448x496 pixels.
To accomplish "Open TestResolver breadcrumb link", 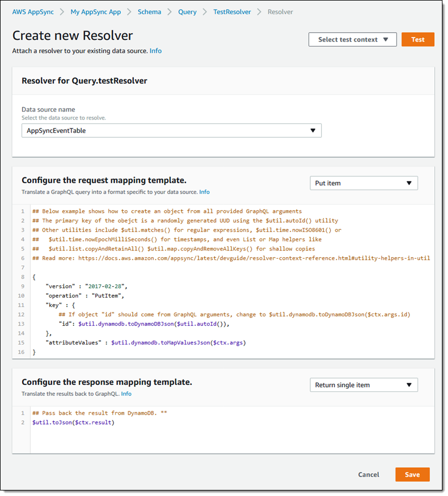I will coord(232,12).
